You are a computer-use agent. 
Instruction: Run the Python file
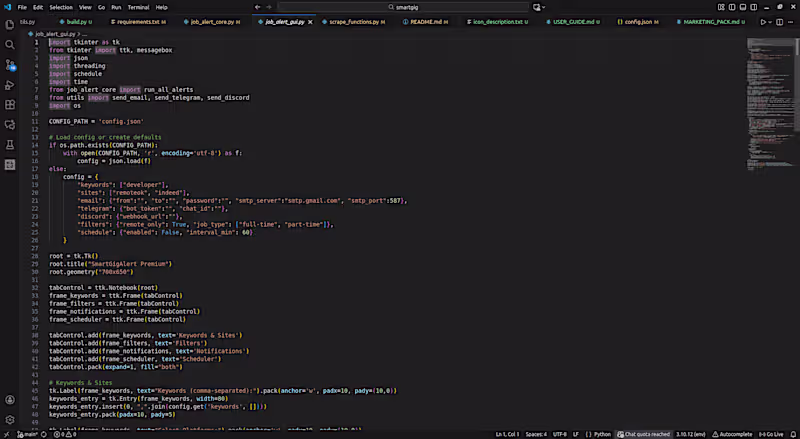pos(763,22)
